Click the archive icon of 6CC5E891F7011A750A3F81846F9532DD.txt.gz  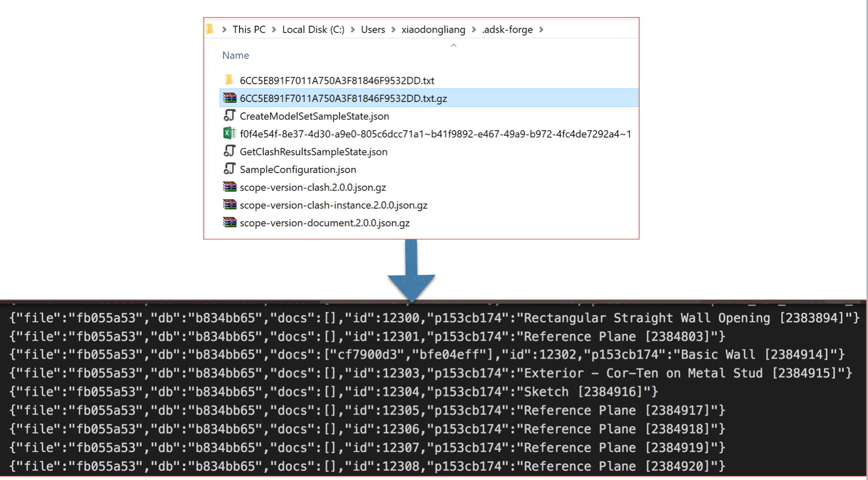tap(230, 98)
